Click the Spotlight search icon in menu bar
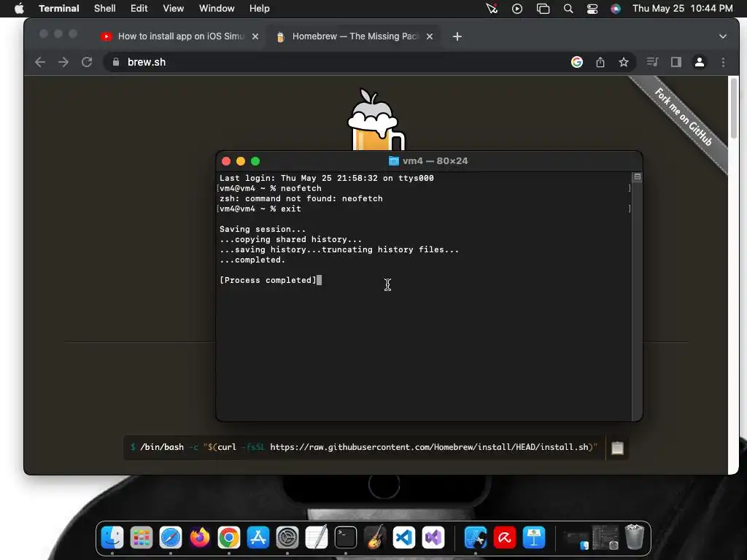747x560 pixels. [x=568, y=9]
